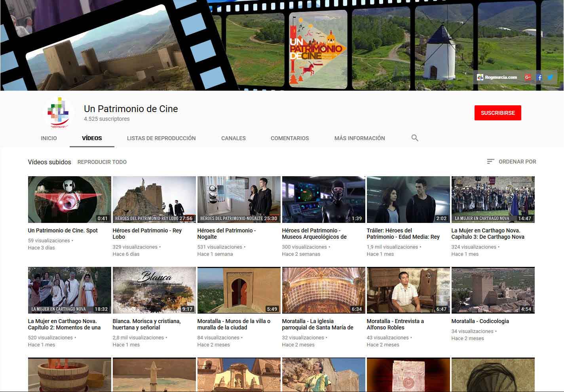This screenshot has height=392, width=564.
Task: Click '1,9 mil visualizaciones' text
Action: coord(392,247)
